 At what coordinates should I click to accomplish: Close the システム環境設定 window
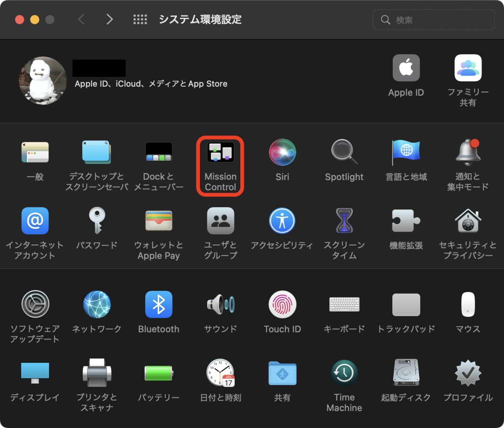(19, 20)
